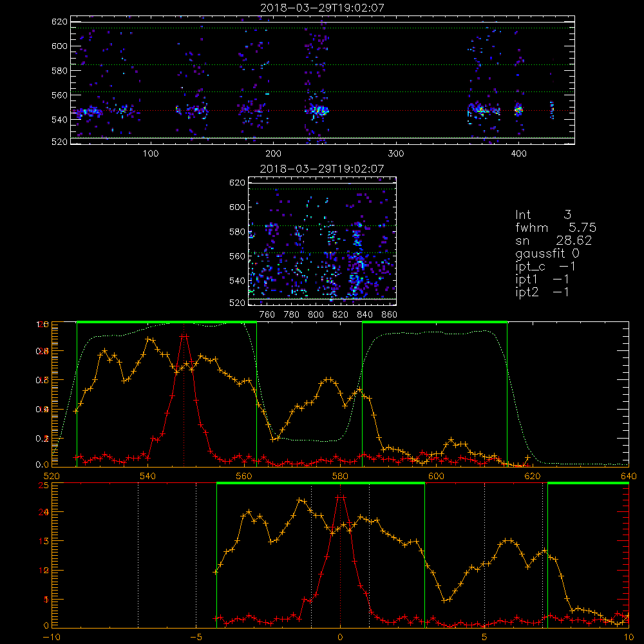This screenshot has height=644, width=644.
Task: Select the 'Int 3' readout
Action: (x=544, y=214)
